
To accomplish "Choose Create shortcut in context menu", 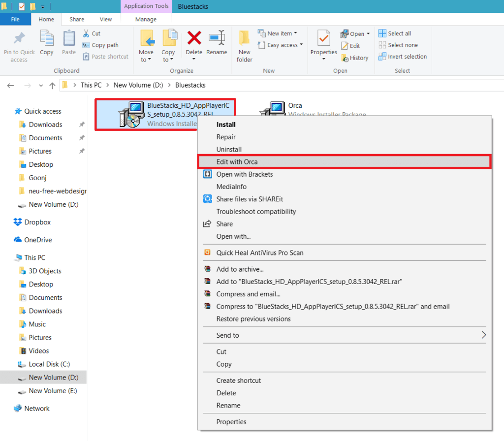I will [x=344, y=380].
